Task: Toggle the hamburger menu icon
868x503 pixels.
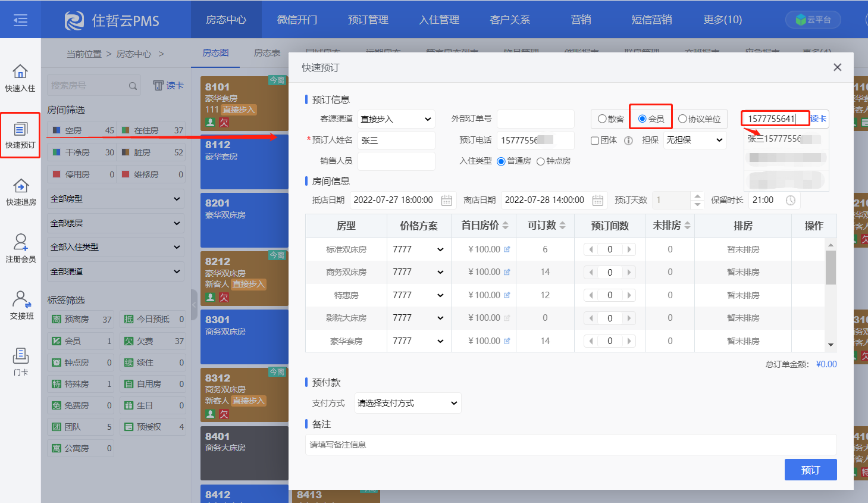Action: pyautogui.click(x=20, y=21)
